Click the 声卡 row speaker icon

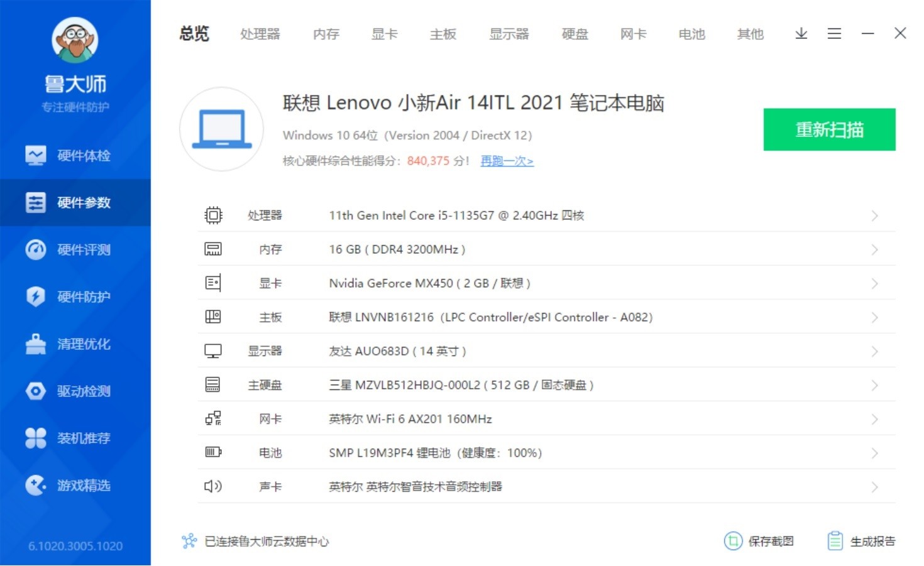click(x=213, y=486)
